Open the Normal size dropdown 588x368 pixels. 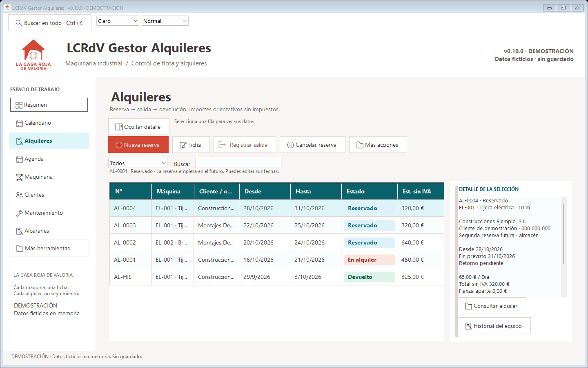pos(165,21)
